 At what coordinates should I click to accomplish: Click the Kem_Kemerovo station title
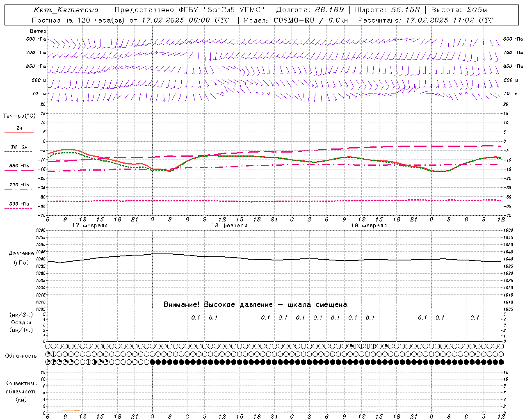pos(66,10)
